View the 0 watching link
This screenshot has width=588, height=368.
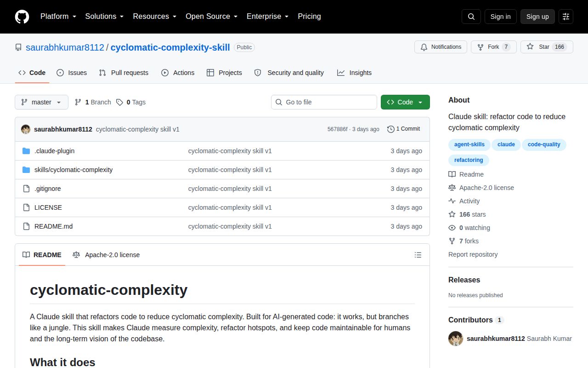pos(469,228)
